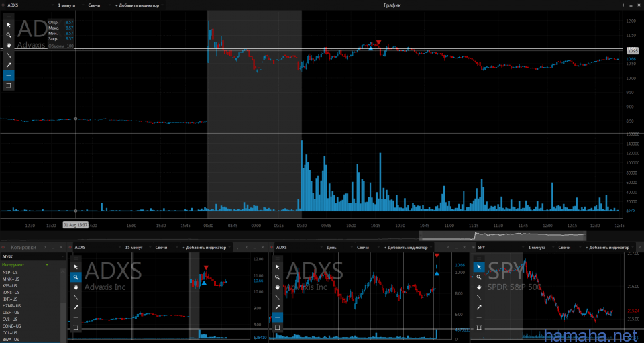The height and width of the screenshot is (343, 644).
Task: Click Добавить индикатор in the SPY chart
Action: click(610, 247)
